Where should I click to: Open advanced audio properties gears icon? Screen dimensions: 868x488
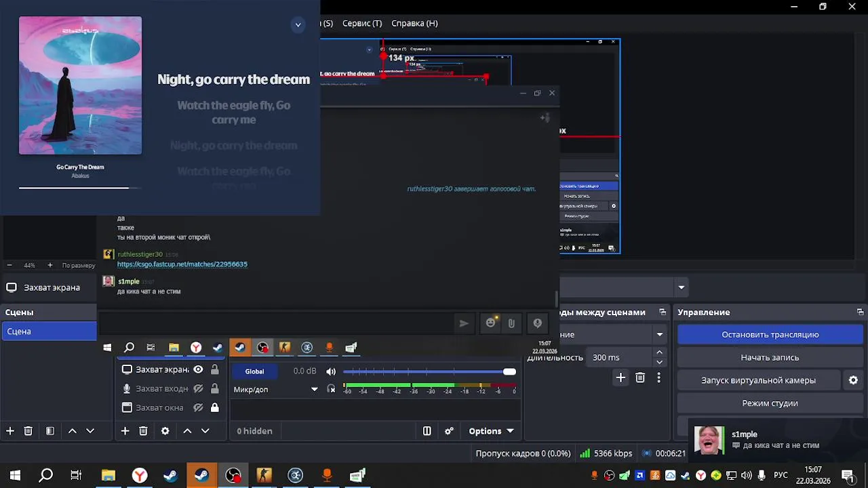(449, 431)
